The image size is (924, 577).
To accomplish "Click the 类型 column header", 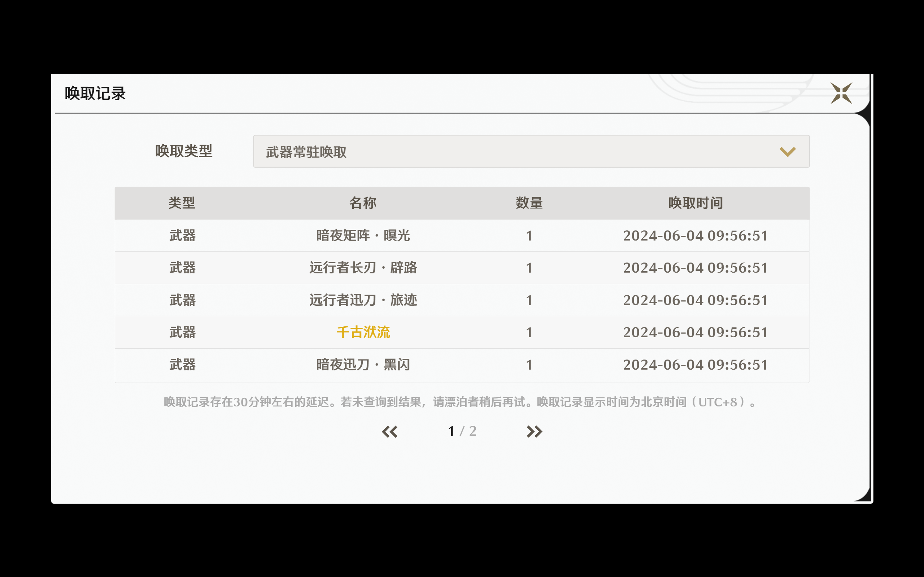I will 182,203.
